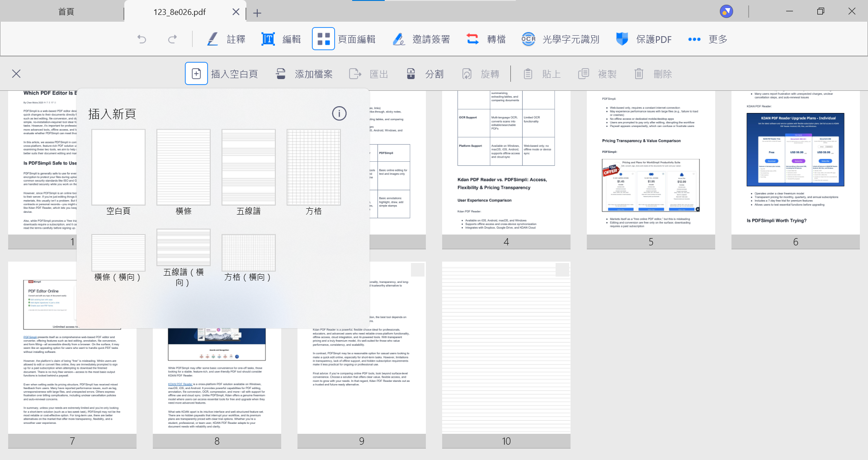Close the page editing toolbar

[x=16, y=74]
